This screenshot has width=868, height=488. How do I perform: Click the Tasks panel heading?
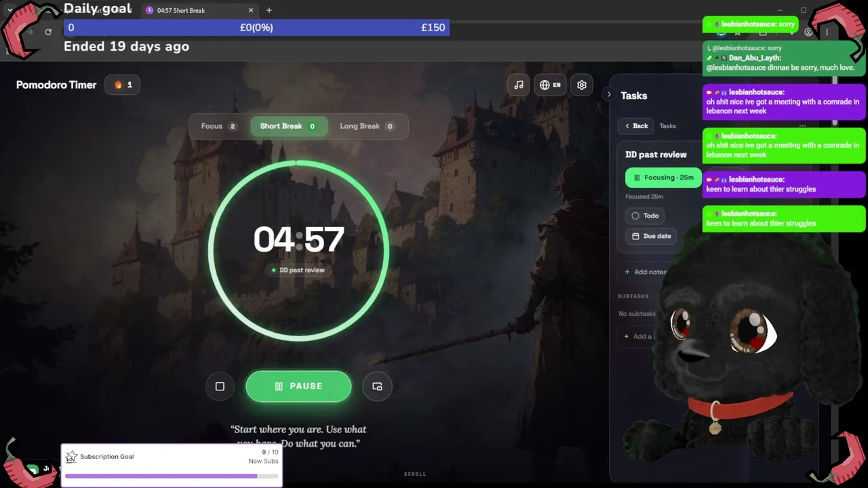[634, 96]
